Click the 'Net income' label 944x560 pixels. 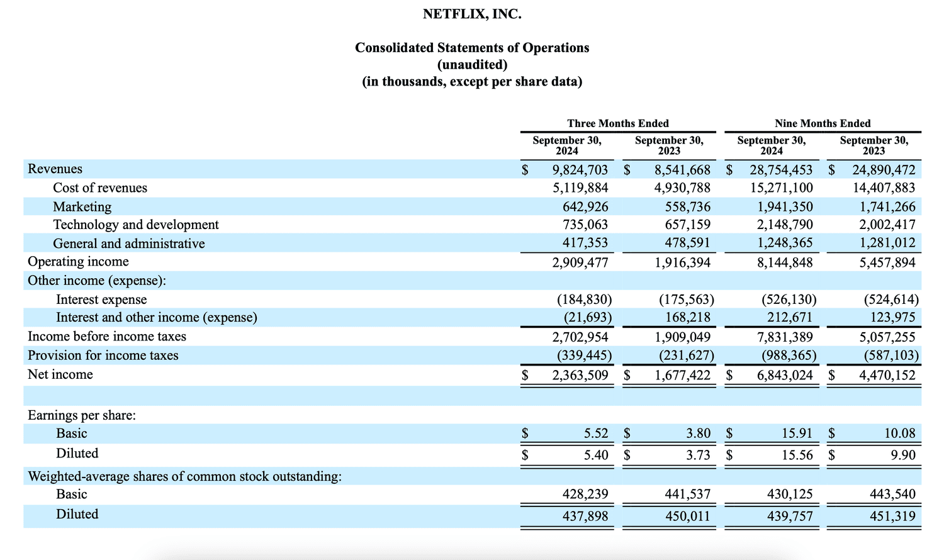pos(60,374)
